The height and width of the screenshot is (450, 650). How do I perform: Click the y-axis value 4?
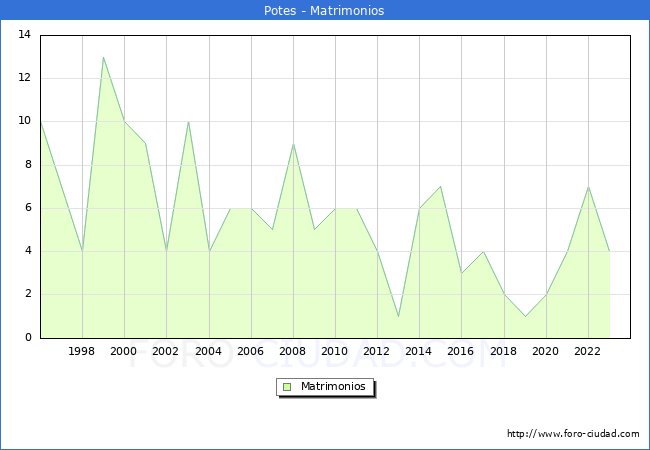(28, 251)
